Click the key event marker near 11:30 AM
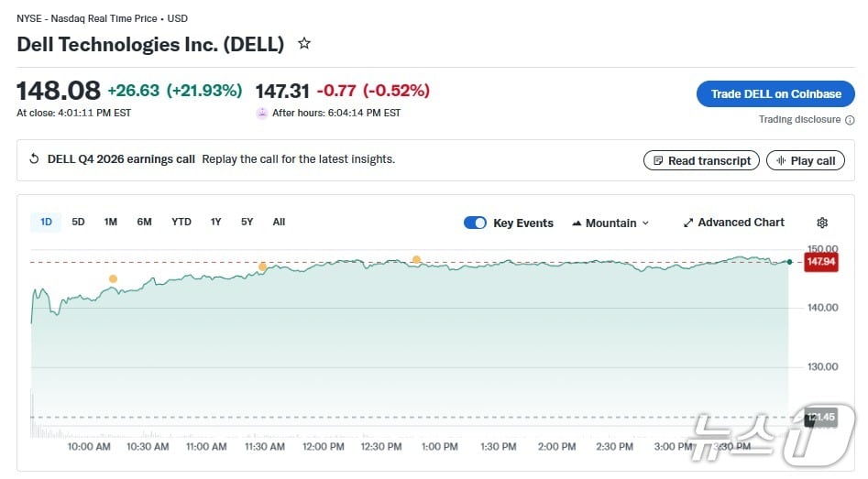 click(262, 267)
